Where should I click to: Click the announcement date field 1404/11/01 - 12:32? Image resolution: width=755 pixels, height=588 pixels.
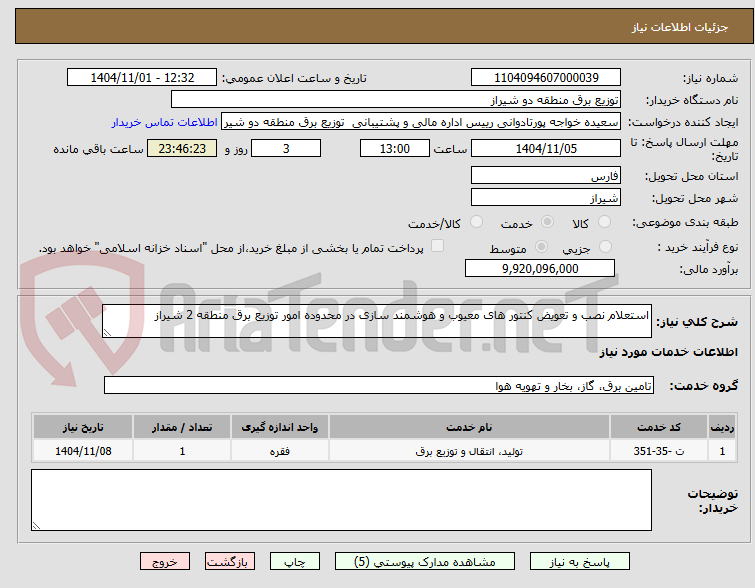142,78
